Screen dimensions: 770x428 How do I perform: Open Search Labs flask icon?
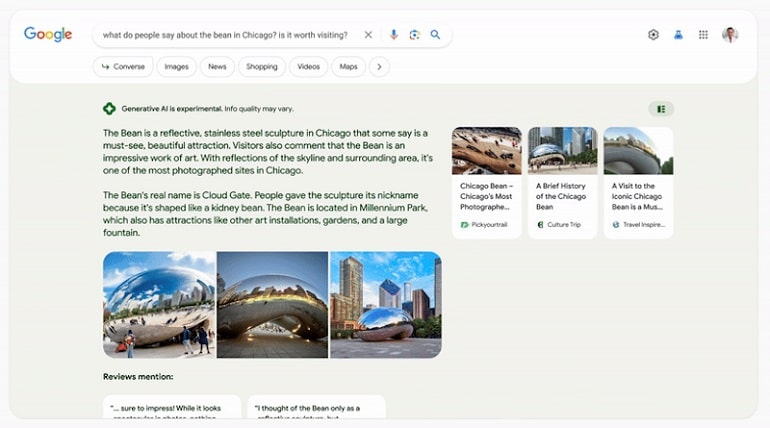pyautogui.click(x=678, y=35)
